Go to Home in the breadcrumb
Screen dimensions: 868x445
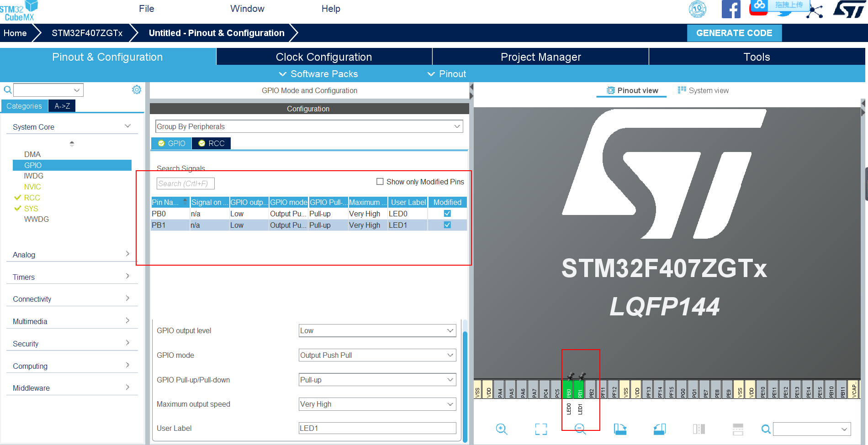15,33
